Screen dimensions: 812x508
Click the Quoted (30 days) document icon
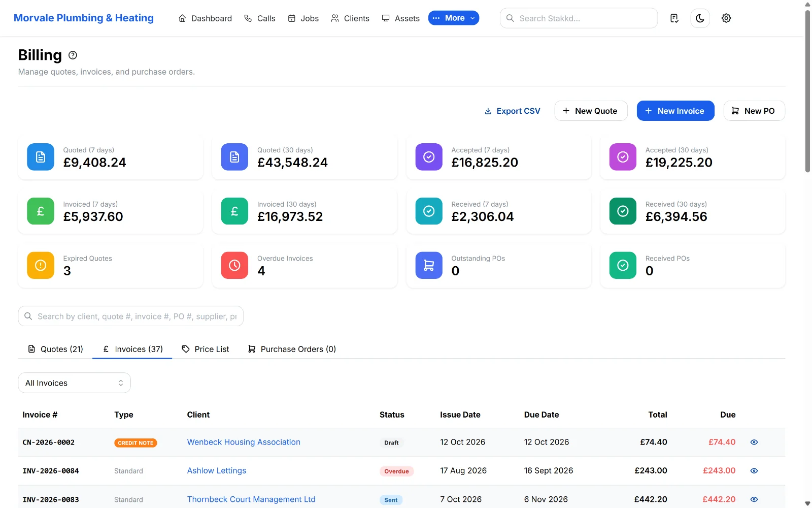(234, 157)
